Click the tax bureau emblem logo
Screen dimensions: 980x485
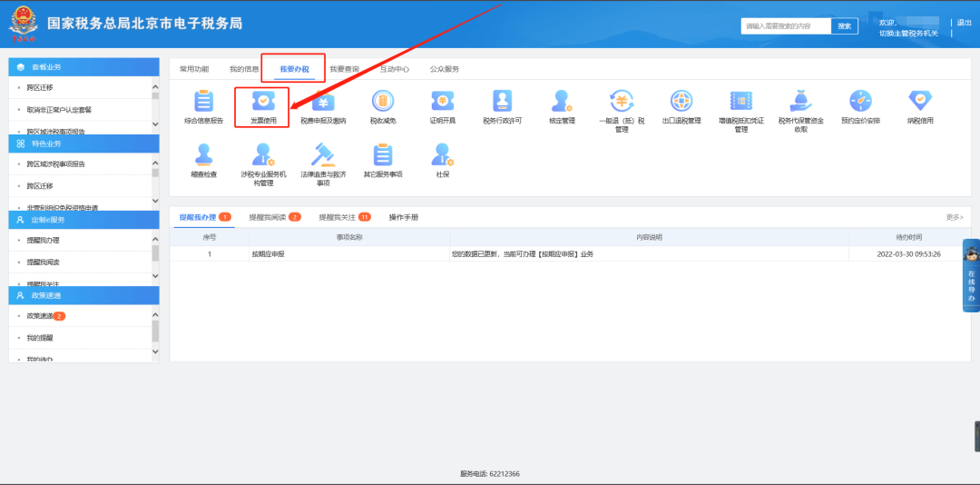click(x=24, y=25)
